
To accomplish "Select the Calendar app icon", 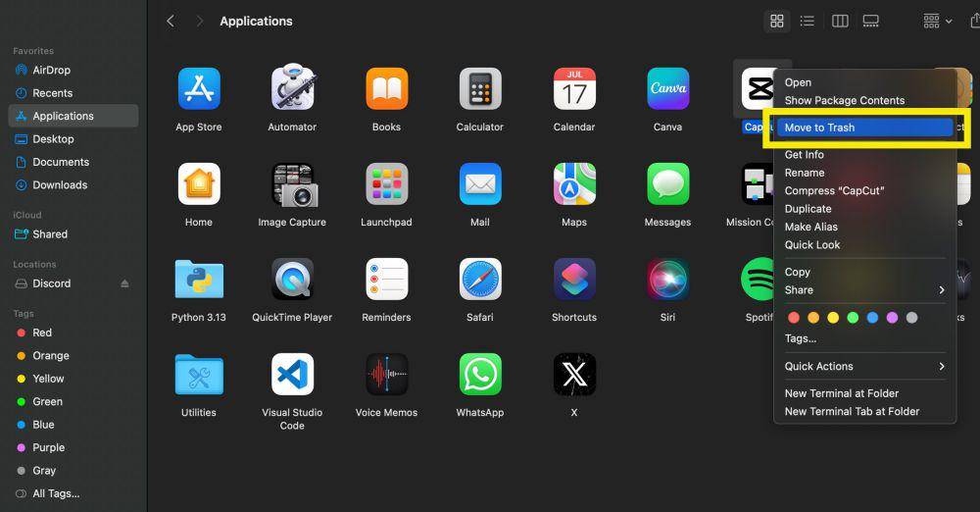I will click(x=573, y=89).
